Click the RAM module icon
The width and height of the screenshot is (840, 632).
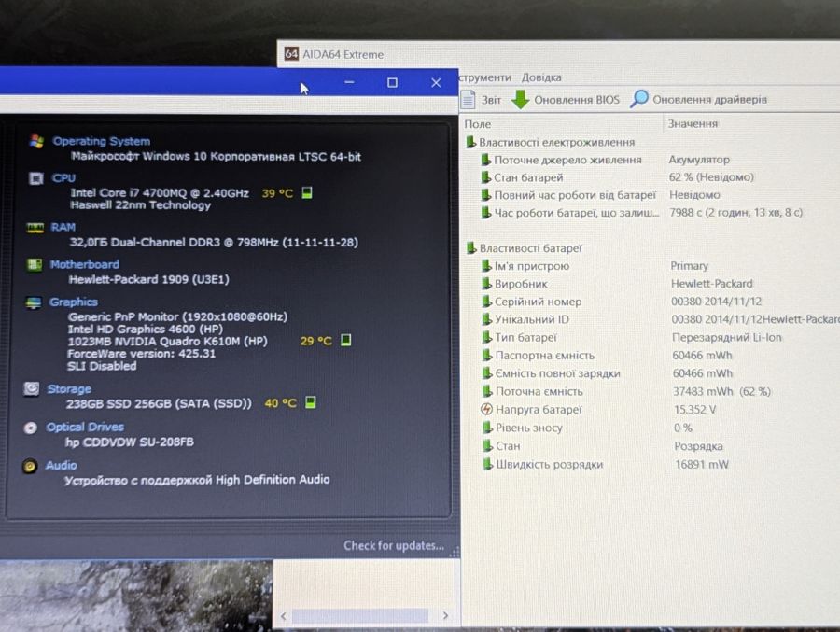pos(35,228)
